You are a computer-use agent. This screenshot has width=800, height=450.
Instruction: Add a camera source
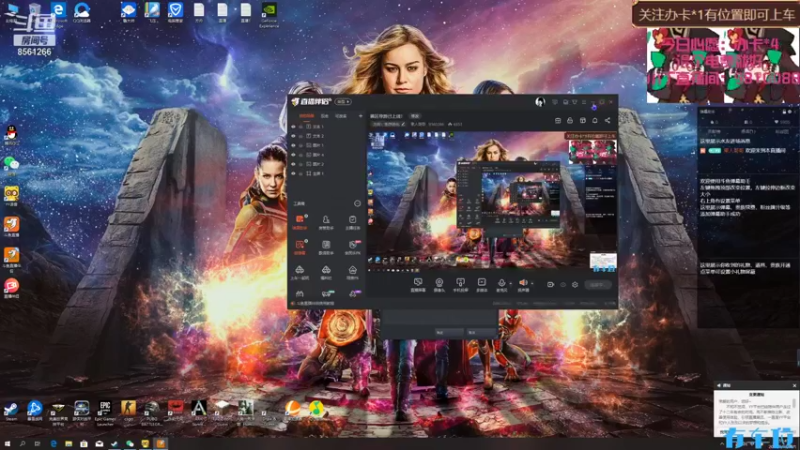[439, 285]
